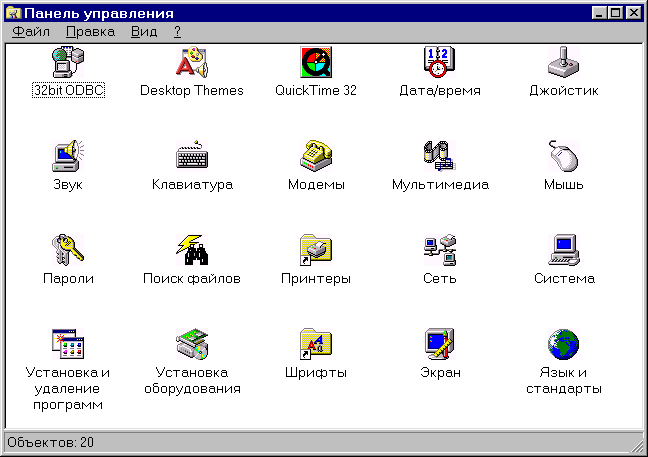648x457 pixels.
Task: Select the QuickTime 32 icon
Action: click(x=316, y=62)
